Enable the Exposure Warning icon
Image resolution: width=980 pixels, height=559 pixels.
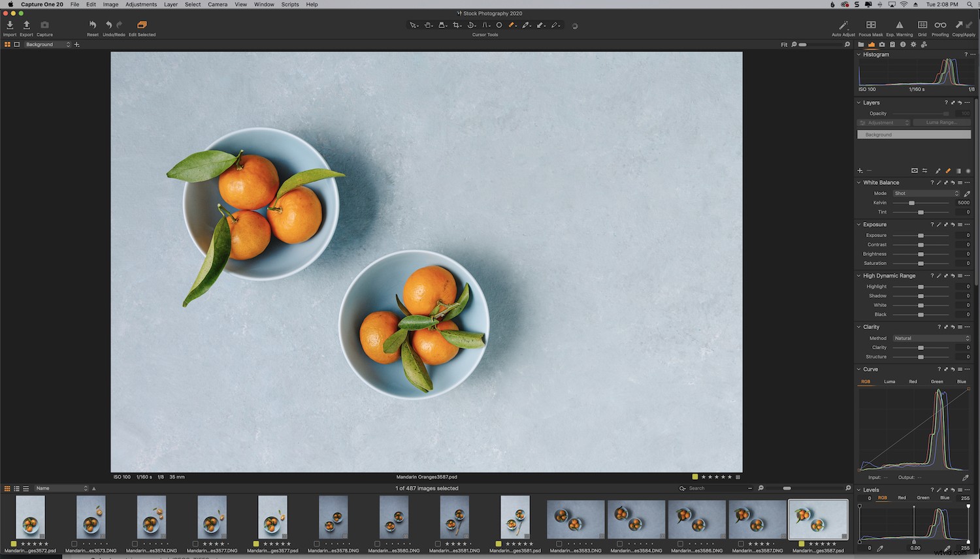(x=900, y=26)
